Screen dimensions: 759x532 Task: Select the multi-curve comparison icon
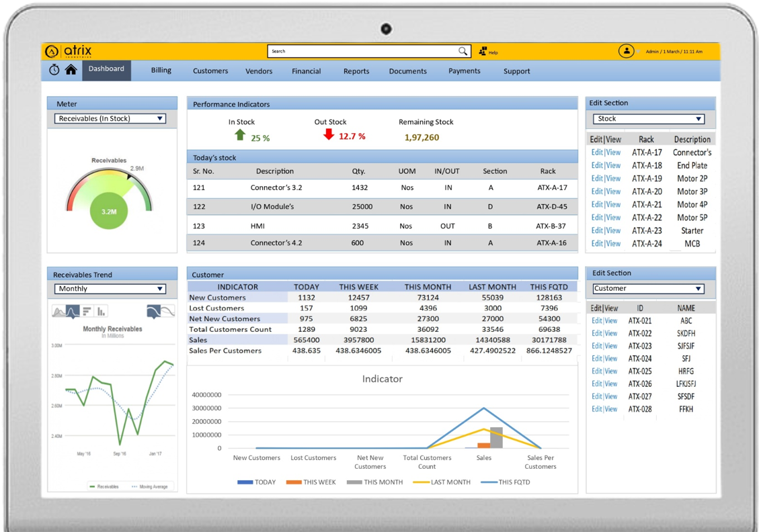pyautogui.click(x=168, y=311)
